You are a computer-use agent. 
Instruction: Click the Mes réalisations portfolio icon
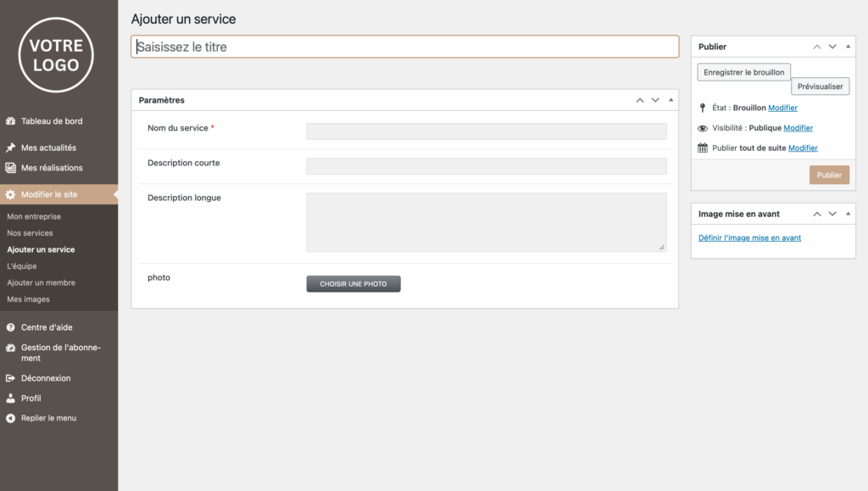[x=11, y=168]
